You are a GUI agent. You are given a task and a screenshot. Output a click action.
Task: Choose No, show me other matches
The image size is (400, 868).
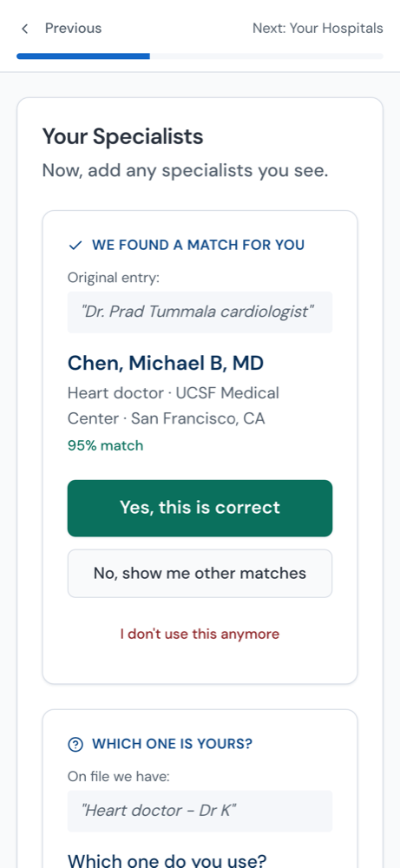(x=200, y=574)
